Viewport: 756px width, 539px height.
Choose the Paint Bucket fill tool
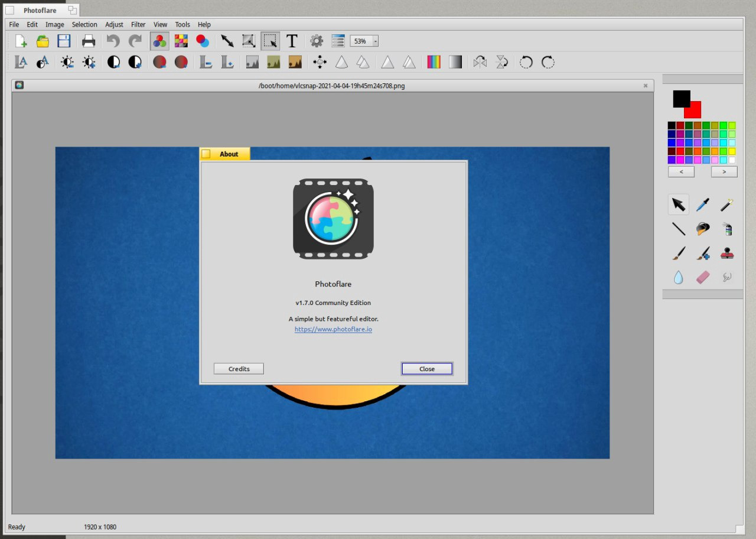pos(702,229)
